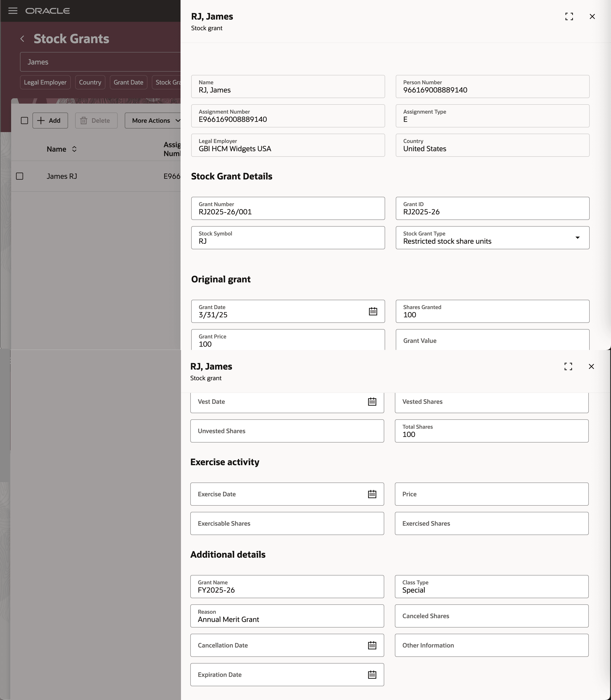
Task: Open the Expiration Date calendar picker
Action: point(372,674)
